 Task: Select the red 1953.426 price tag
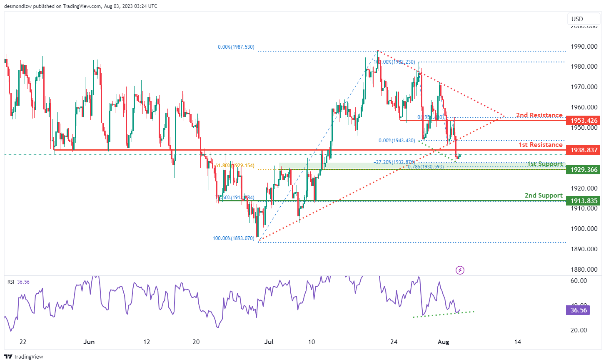pos(583,121)
